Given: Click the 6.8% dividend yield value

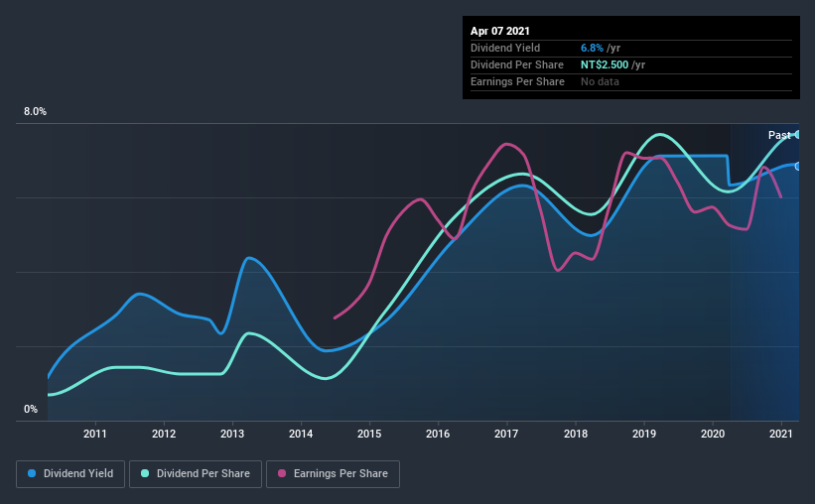Looking at the screenshot, I should (592, 48).
